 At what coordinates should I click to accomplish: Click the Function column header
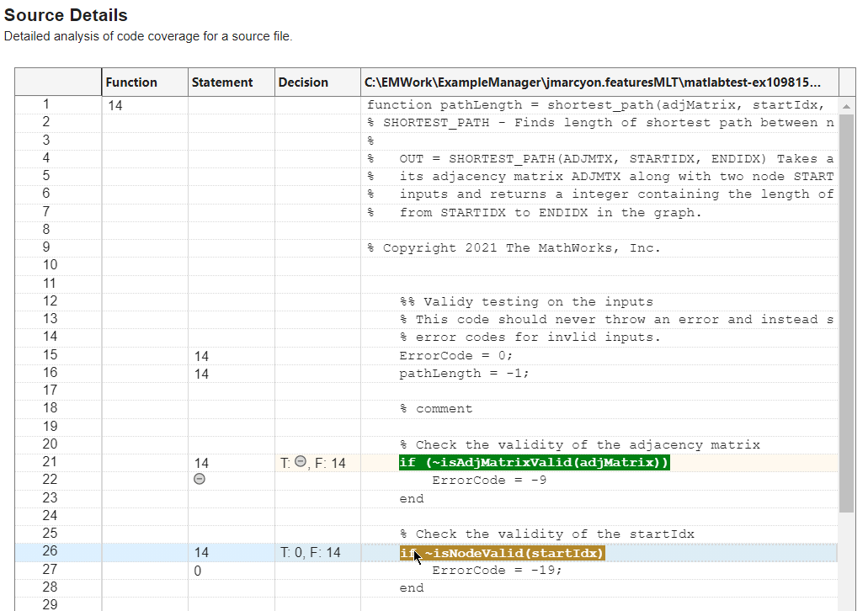pos(131,82)
